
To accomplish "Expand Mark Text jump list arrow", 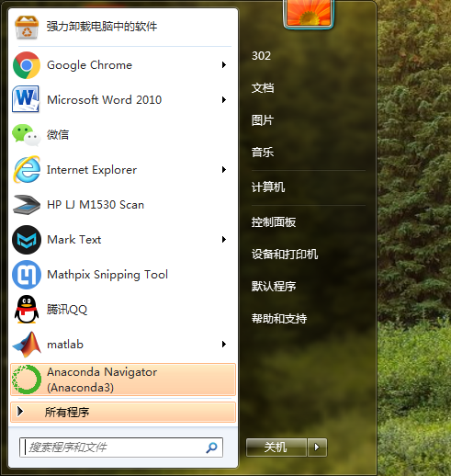I will pos(224,240).
